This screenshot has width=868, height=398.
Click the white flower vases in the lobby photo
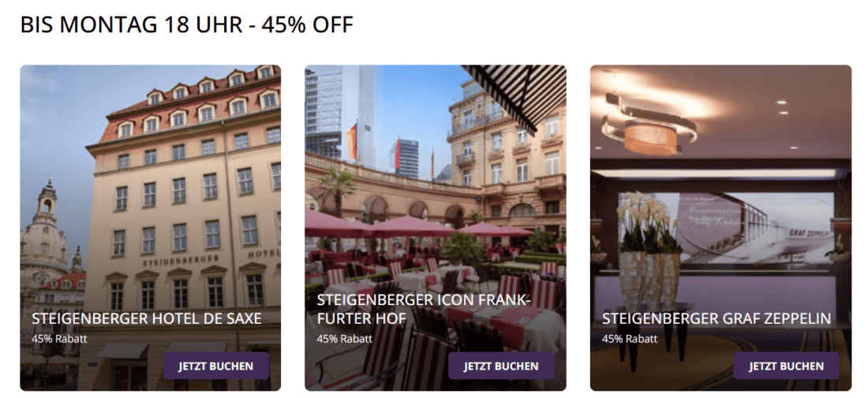[x=649, y=277]
